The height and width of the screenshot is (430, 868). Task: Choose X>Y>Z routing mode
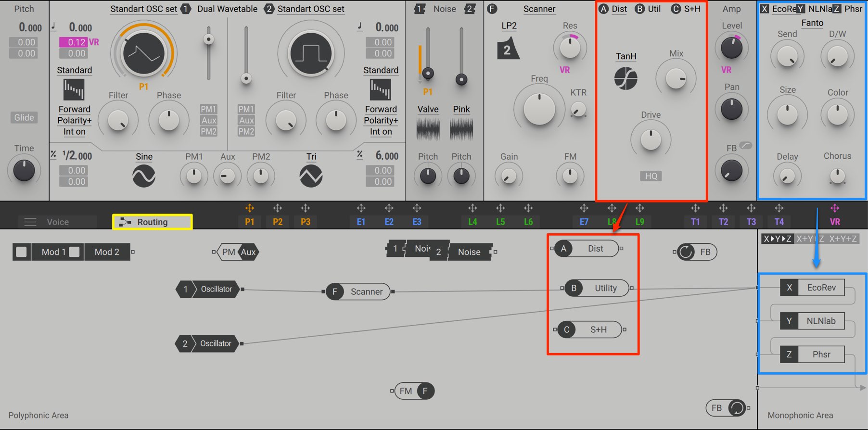pyautogui.click(x=778, y=239)
